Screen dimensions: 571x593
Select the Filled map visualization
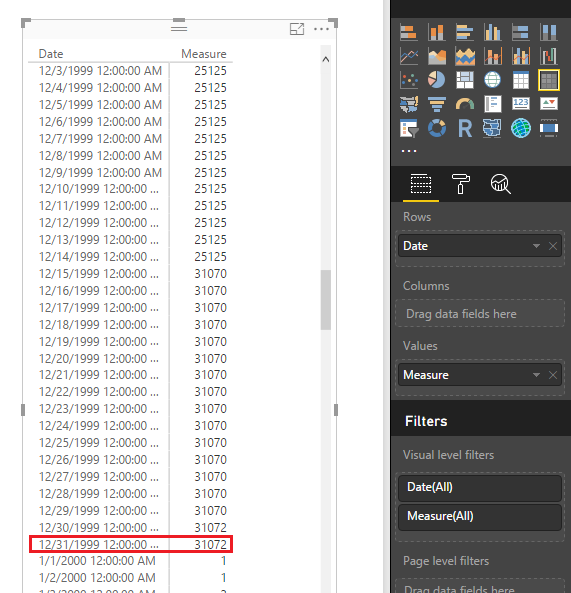[x=409, y=104]
